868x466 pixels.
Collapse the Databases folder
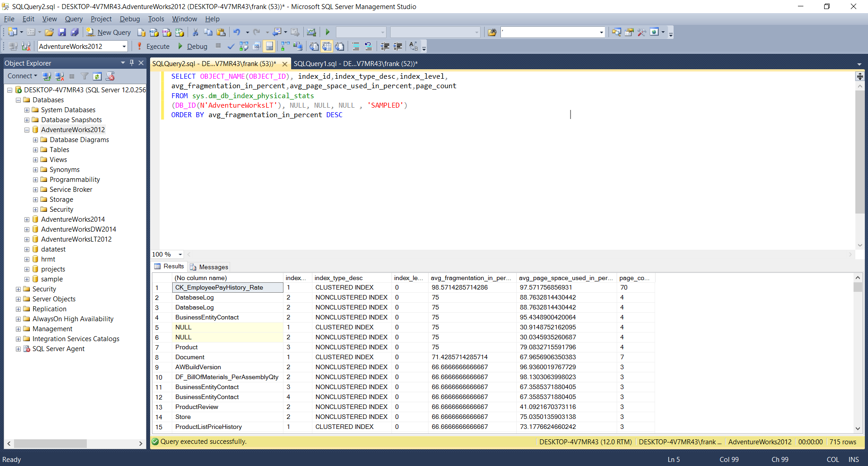18,100
